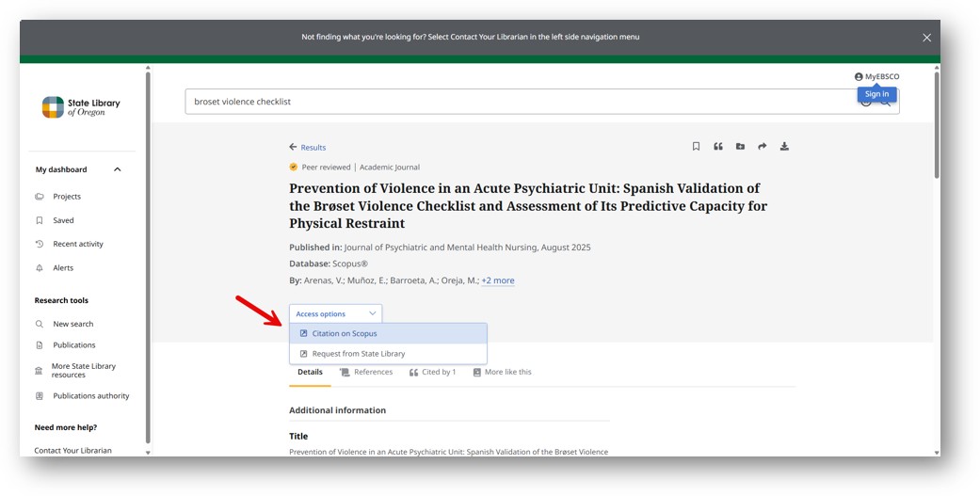Viewport: 980px width, 496px height.
Task: Collapse the My dashboard section
Action: 118,169
